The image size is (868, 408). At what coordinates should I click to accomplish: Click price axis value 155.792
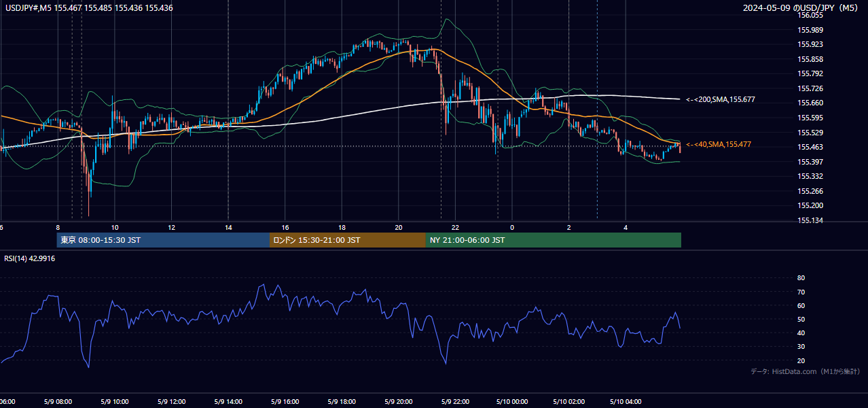[810, 73]
